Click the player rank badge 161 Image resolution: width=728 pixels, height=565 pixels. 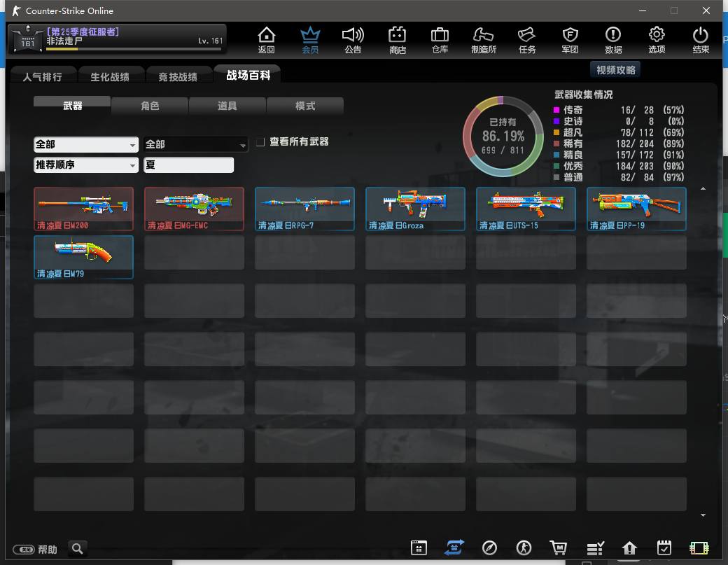[27, 39]
